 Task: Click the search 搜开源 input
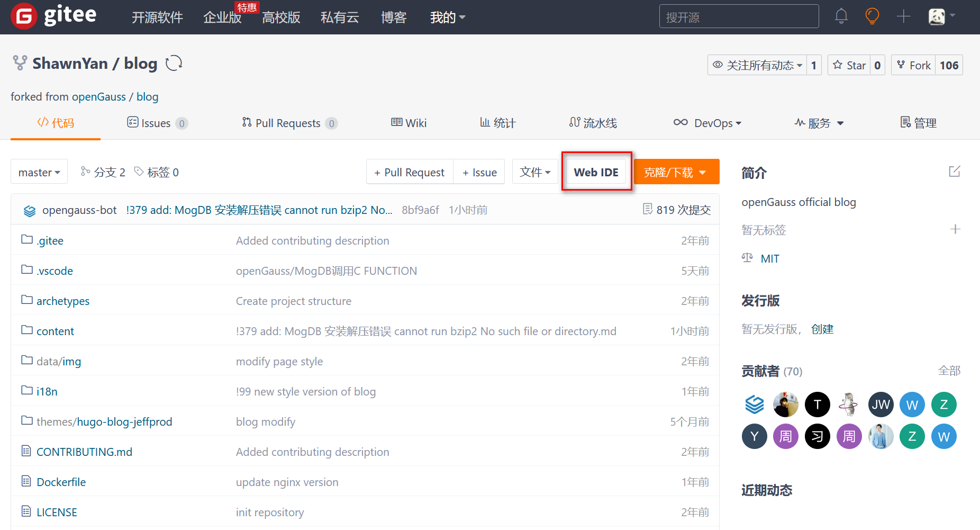pyautogui.click(x=739, y=16)
